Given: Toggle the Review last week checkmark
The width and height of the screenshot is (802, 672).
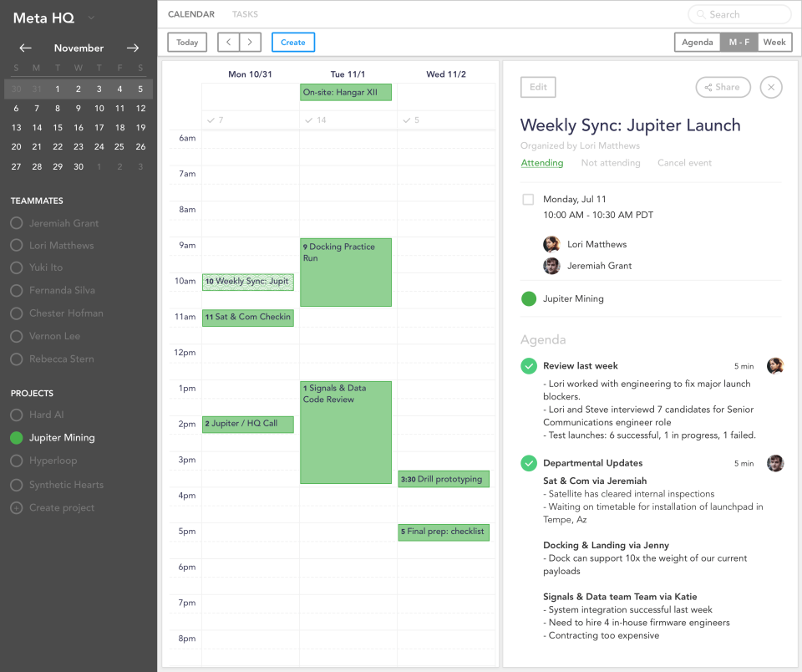Looking at the screenshot, I should [528, 366].
